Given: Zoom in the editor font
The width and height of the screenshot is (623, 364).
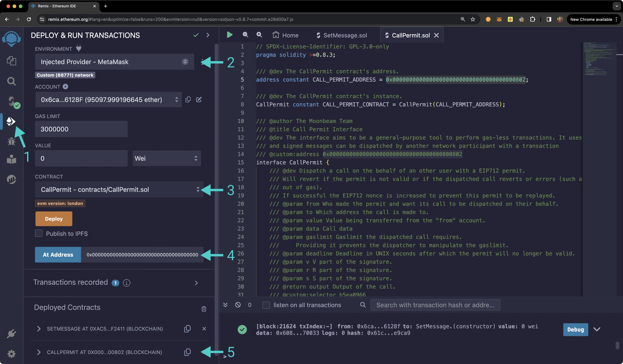Looking at the screenshot, I should point(259,35).
